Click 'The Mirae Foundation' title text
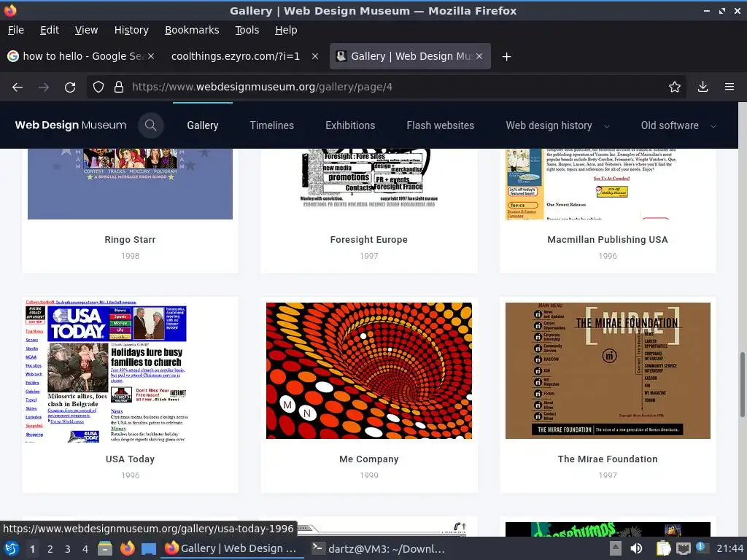Viewport: 747px width, 560px height. coord(608,459)
